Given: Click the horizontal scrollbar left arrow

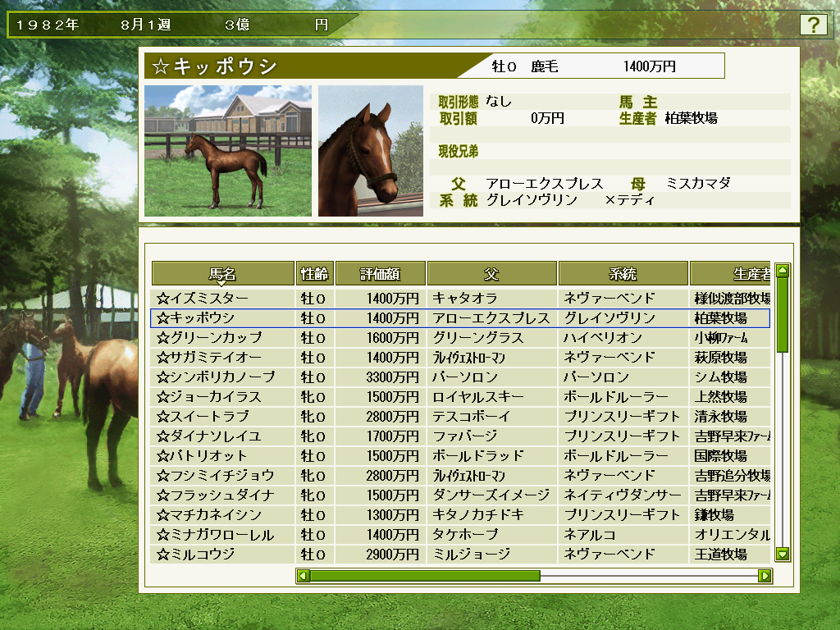Looking at the screenshot, I should (x=304, y=576).
